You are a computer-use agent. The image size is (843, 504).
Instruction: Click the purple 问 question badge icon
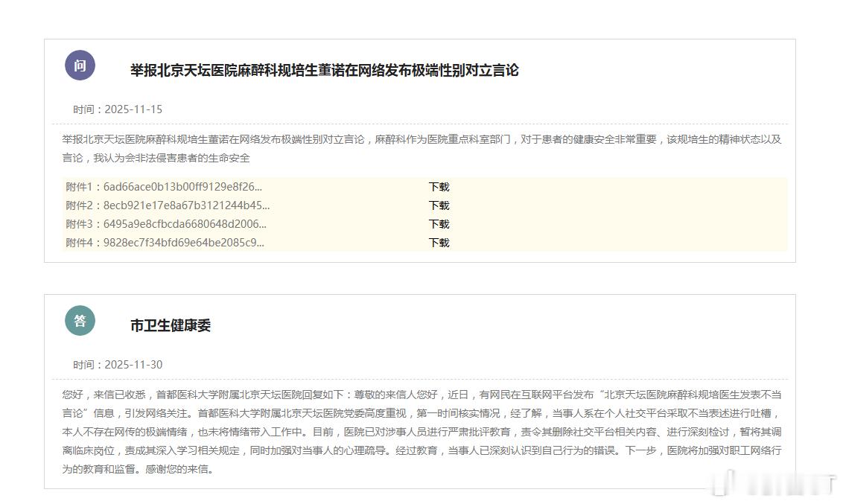80,66
